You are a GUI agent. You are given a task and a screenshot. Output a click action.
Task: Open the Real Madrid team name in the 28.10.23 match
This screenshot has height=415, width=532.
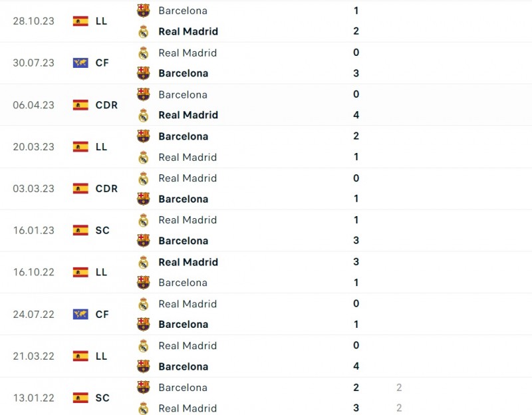(x=188, y=31)
